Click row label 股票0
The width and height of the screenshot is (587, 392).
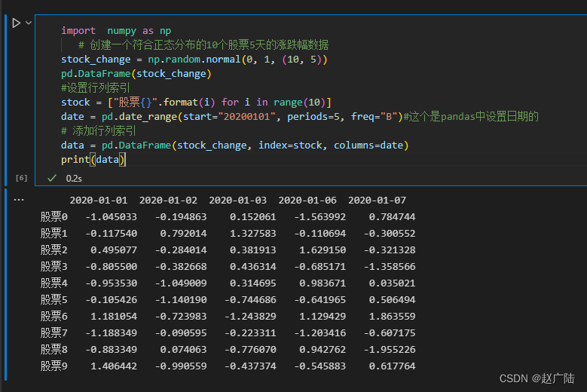pyautogui.click(x=54, y=217)
